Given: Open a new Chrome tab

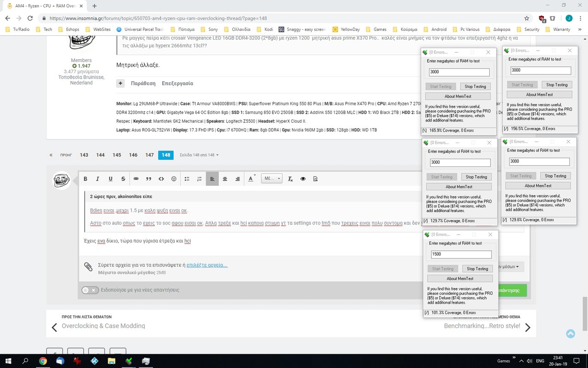Looking at the screenshot, I should pos(95,6).
